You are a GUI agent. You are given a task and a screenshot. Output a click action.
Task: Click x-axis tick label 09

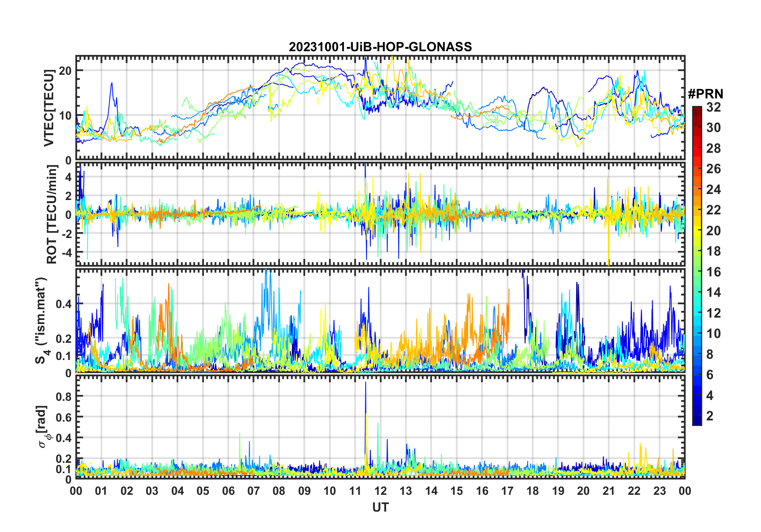click(x=304, y=491)
